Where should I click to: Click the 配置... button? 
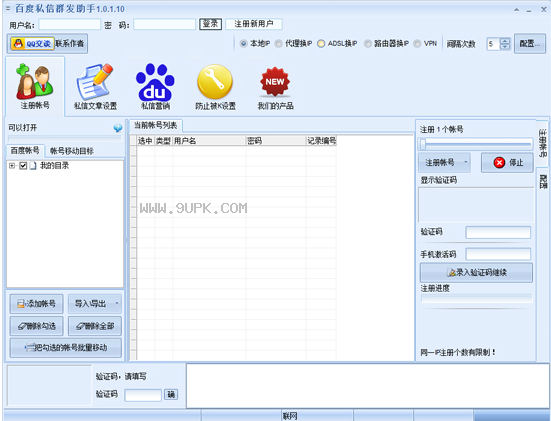click(x=530, y=44)
